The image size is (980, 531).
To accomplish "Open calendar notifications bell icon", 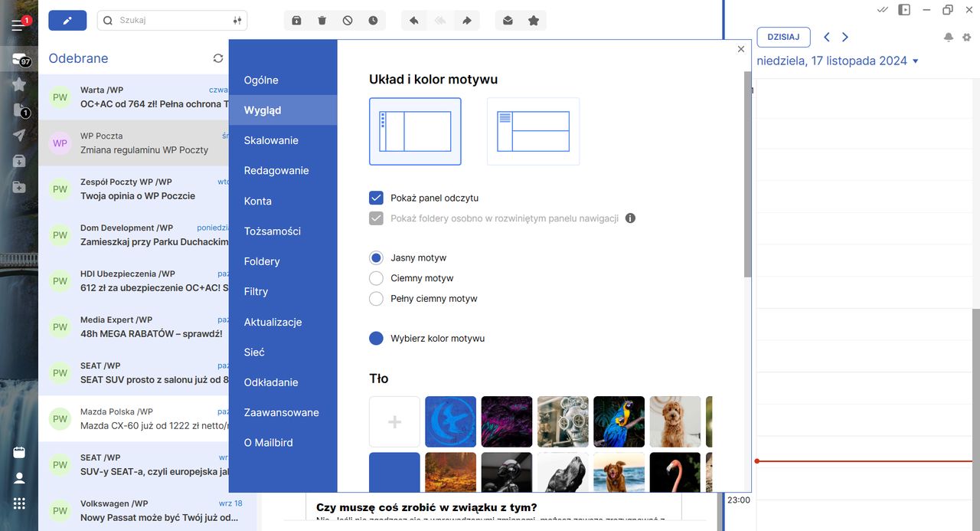I will coord(949,38).
